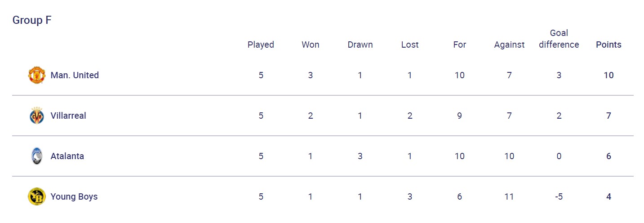The image size is (644, 223).
Task: Click the Lost column header
Action: point(410,45)
